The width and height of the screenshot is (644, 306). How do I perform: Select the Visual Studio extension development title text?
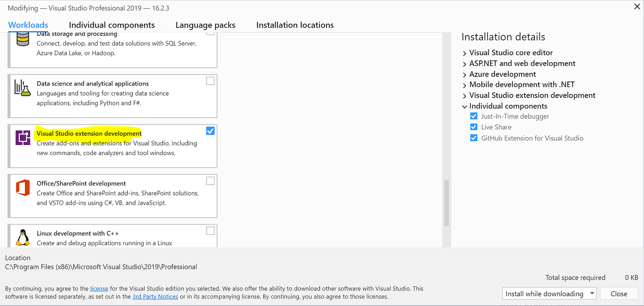tap(89, 133)
